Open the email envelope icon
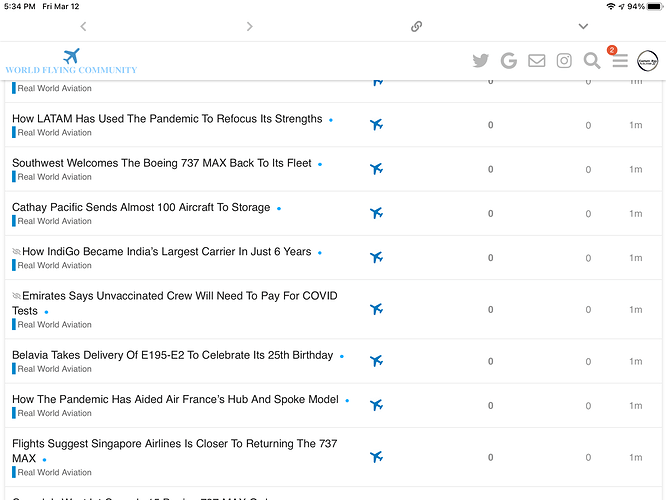The width and height of the screenshot is (666, 500). point(536,61)
